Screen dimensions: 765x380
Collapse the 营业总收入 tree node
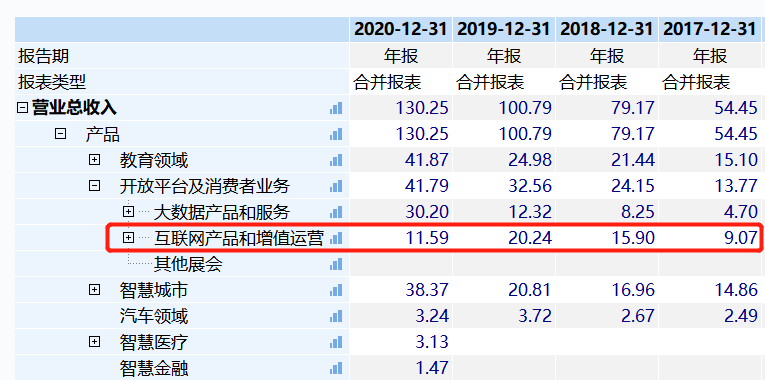[22, 108]
